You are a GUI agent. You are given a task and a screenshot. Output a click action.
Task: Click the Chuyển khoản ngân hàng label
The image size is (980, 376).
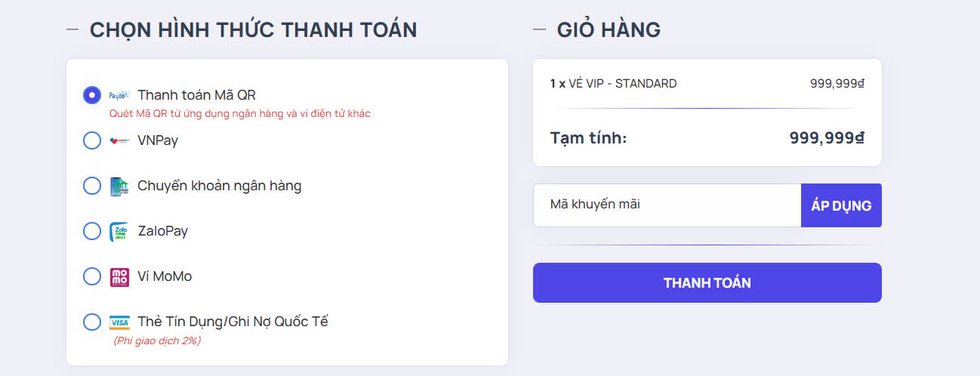tap(220, 186)
